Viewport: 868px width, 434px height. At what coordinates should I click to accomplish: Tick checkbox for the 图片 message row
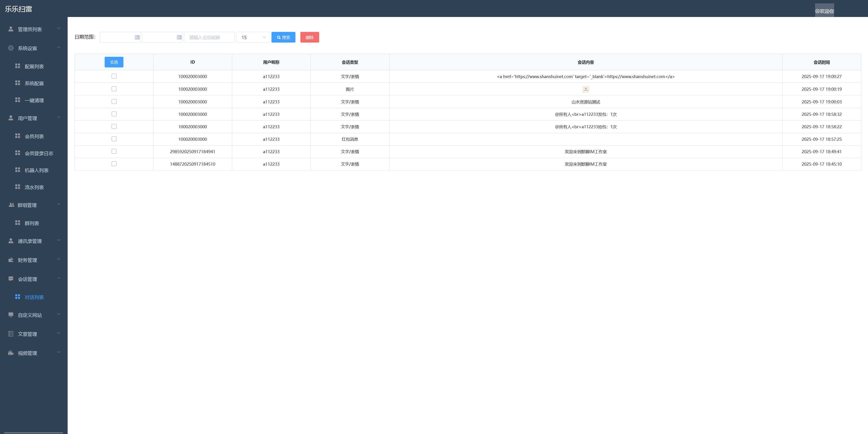point(114,89)
